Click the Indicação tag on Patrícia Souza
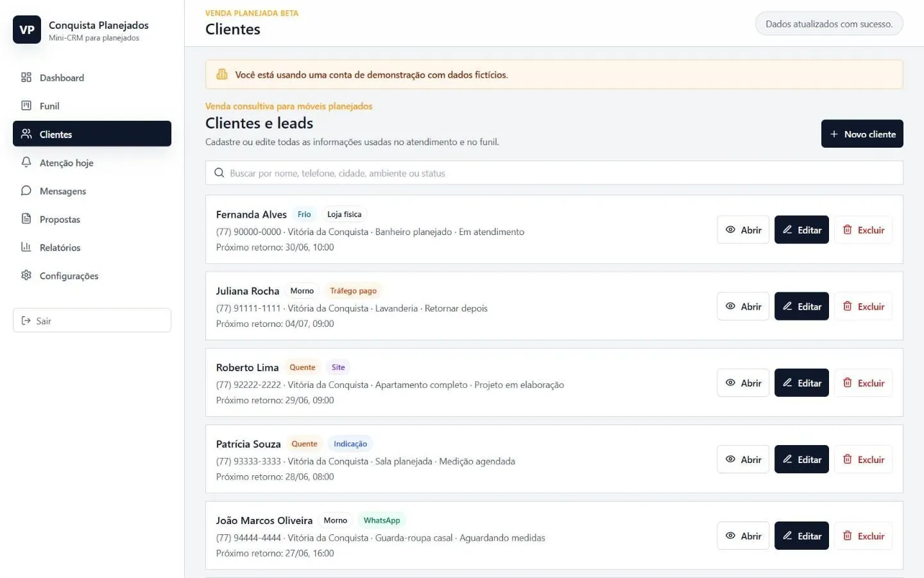The width and height of the screenshot is (924, 578). click(350, 444)
